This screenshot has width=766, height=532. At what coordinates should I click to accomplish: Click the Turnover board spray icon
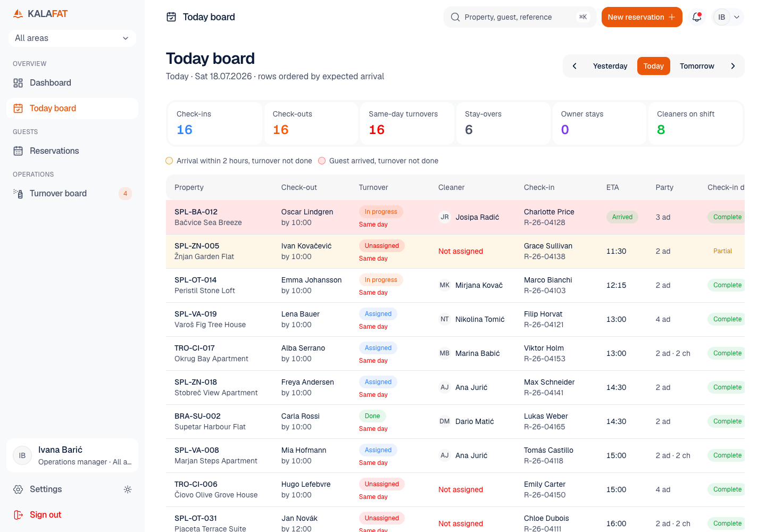point(18,194)
